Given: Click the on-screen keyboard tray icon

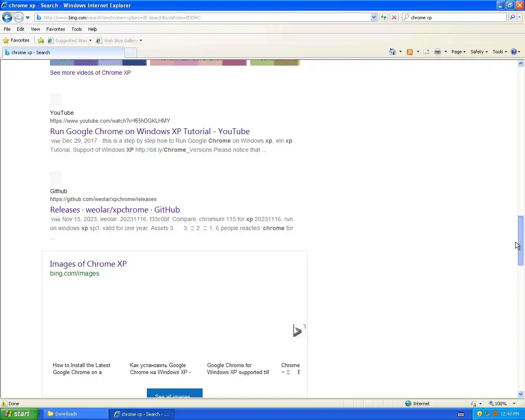Looking at the screenshot, I should pos(461,414).
